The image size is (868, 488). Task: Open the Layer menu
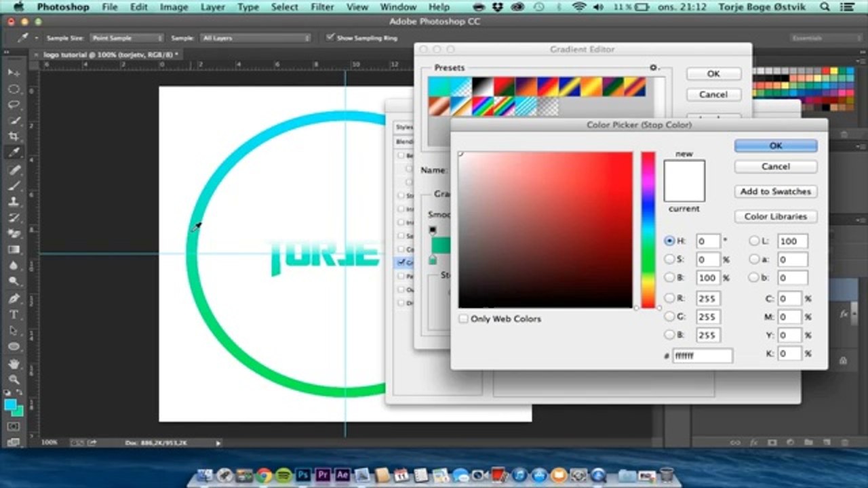pos(213,7)
